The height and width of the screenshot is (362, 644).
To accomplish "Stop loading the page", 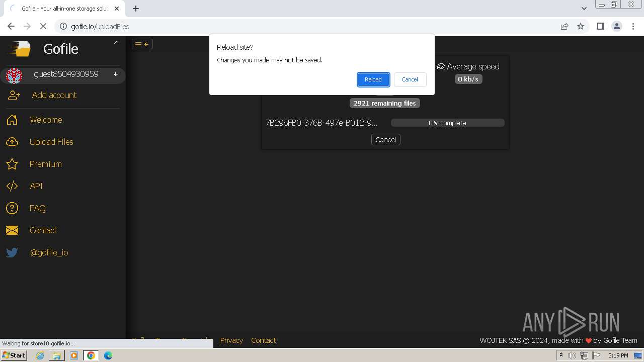I will click(43, 27).
